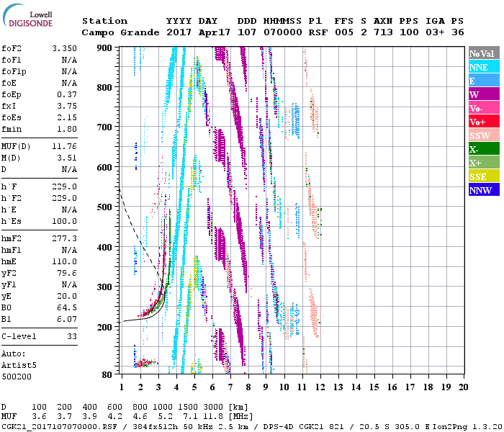
Task: Click the 5 MHz frequency axis label
Action: [x=194, y=387]
